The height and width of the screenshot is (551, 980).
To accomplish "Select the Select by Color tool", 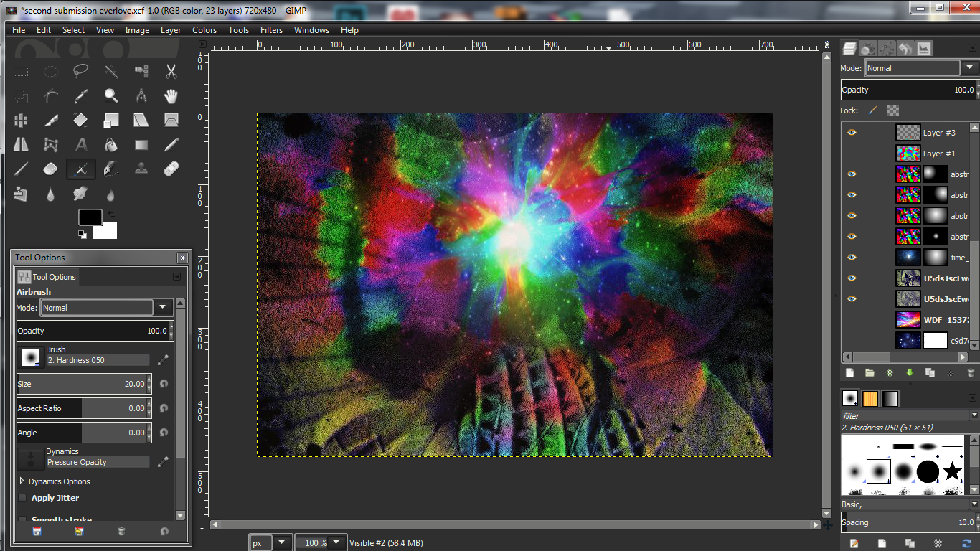I will (141, 71).
